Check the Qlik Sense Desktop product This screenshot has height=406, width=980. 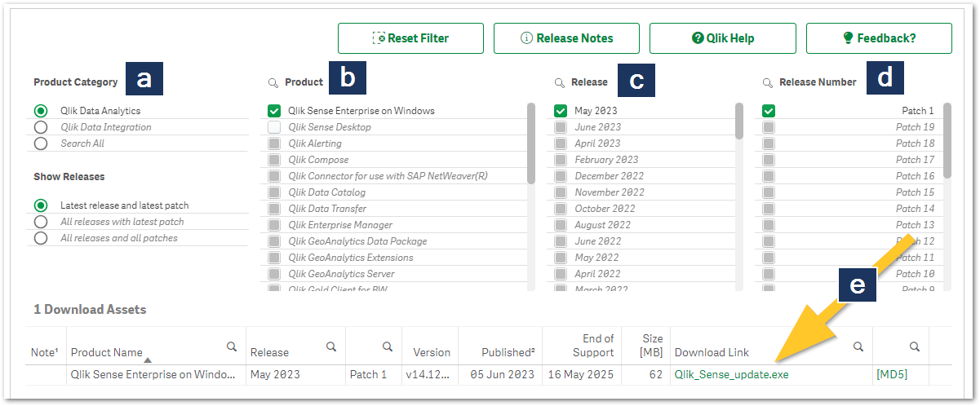coord(274,127)
